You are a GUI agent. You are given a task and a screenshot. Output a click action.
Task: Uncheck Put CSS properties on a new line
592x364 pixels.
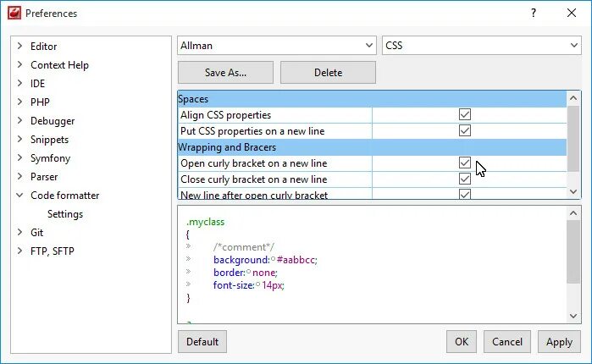464,130
